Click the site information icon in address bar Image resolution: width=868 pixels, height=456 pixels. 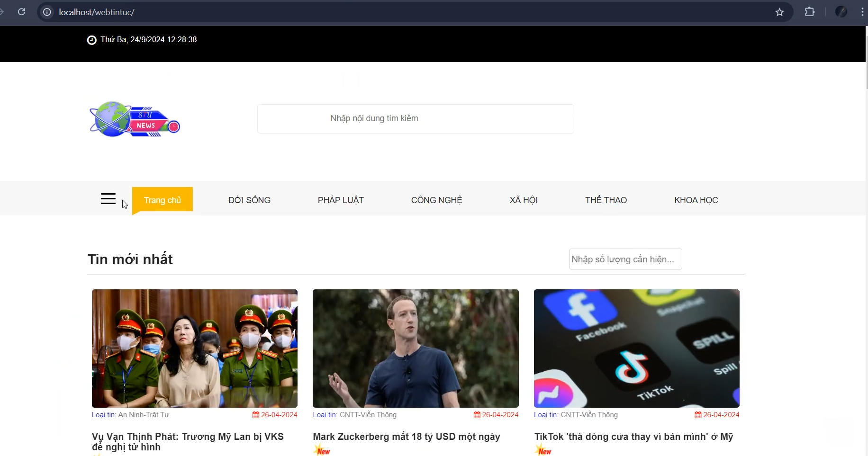(x=47, y=12)
